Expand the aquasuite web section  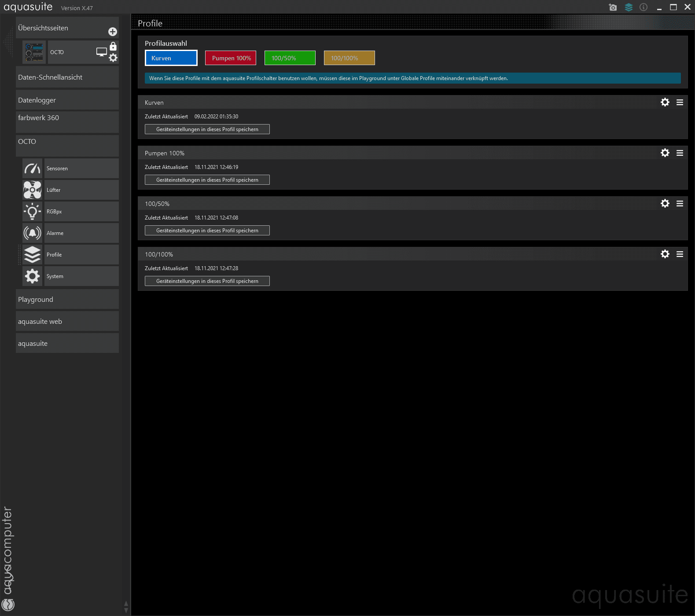67,321
